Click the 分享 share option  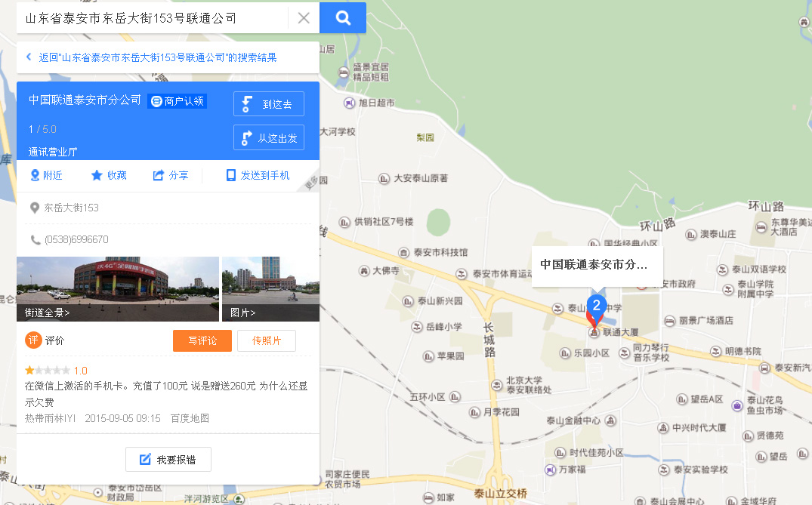coord(171,176)
